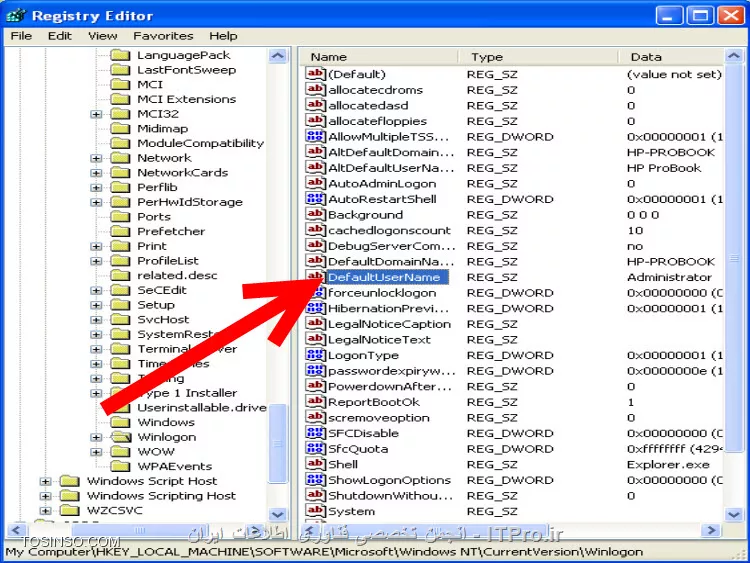
Task: Open the Favorites menu
Action: tap(163, 36)
